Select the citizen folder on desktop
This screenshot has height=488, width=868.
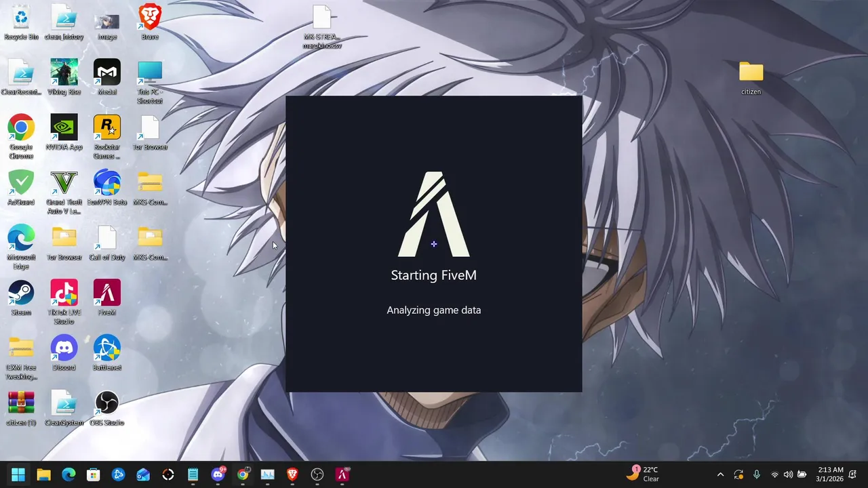pyautogui.click(x=751, y=78)
